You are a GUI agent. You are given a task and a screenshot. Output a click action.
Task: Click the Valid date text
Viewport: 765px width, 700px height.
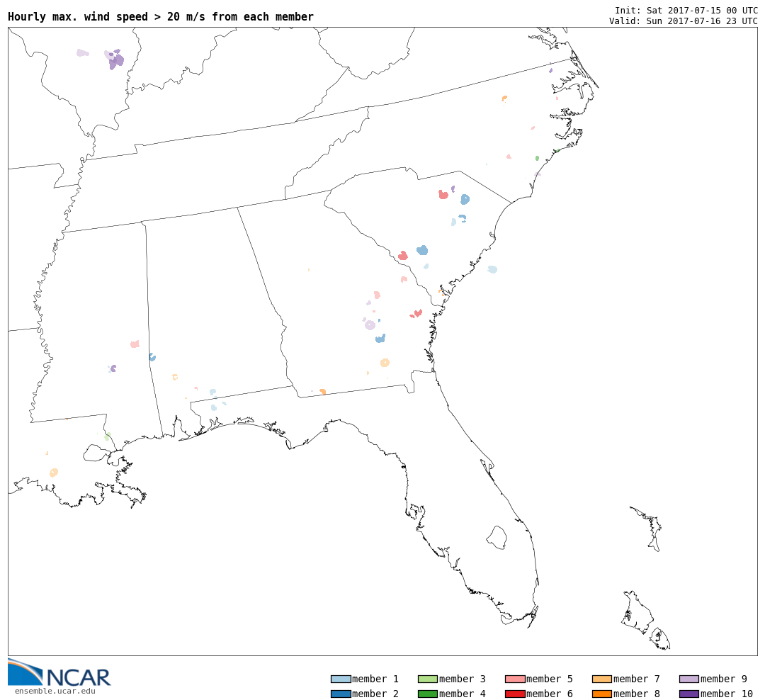[683, 21]
